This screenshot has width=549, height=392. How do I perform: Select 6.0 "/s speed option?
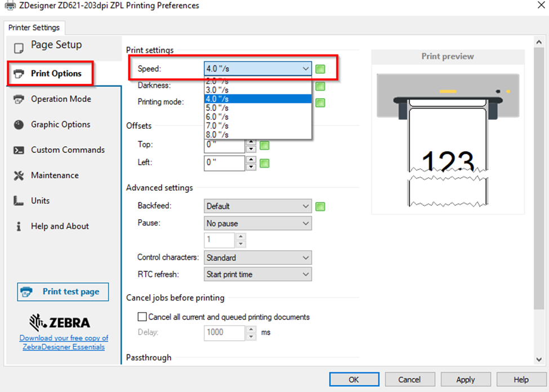(x=258, y=117)
